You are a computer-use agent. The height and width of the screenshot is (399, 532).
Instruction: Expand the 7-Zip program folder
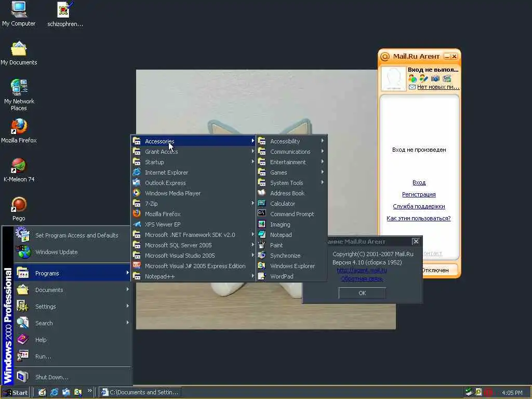point(193,204)
